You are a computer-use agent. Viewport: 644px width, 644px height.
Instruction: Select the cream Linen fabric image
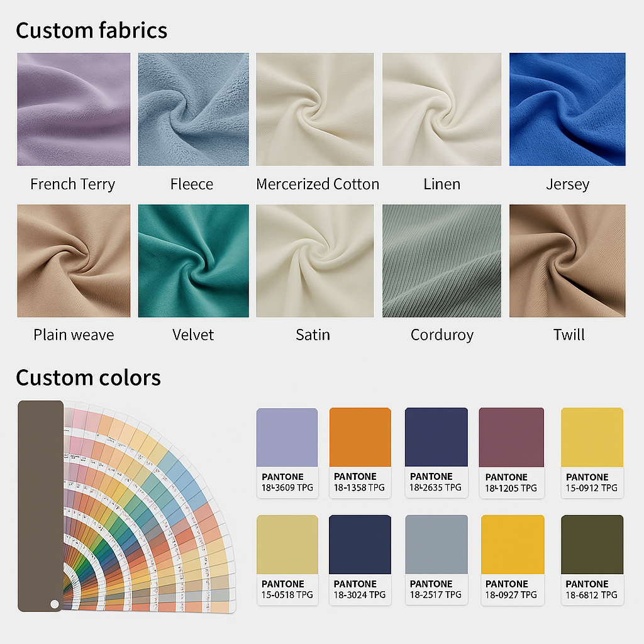point(442,109)
